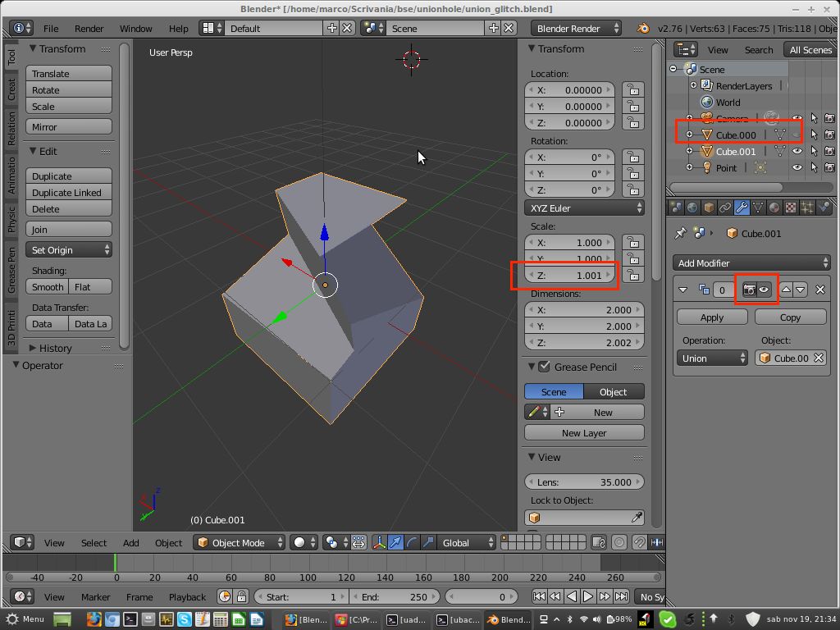Add new scene with plus icon
Screen dimensions: 840x630
pos(493,28)
